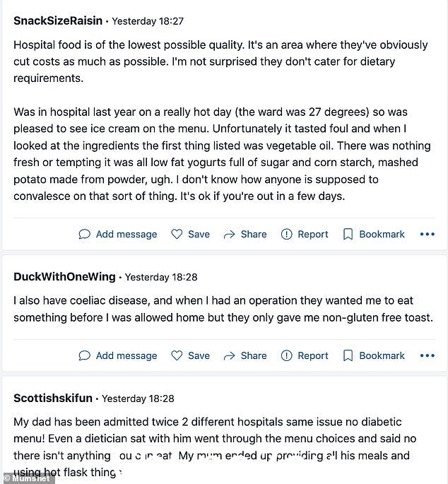Screen dimensions: 448x484
Task: Click heart icon under SnackSizeRaisin post
Action: [177, 234]
